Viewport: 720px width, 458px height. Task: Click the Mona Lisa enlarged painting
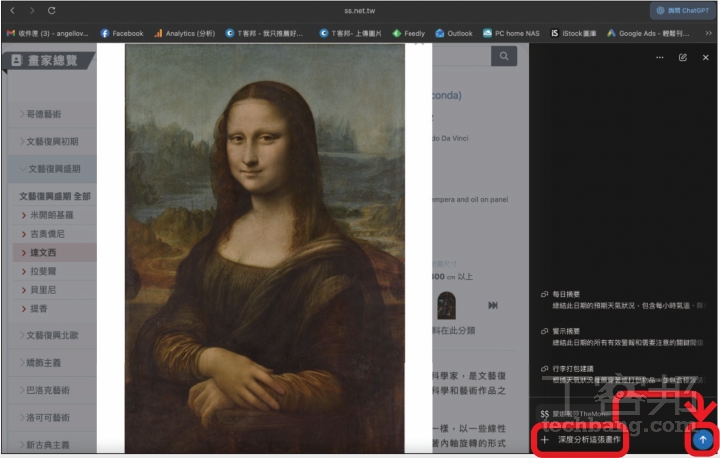265,248
